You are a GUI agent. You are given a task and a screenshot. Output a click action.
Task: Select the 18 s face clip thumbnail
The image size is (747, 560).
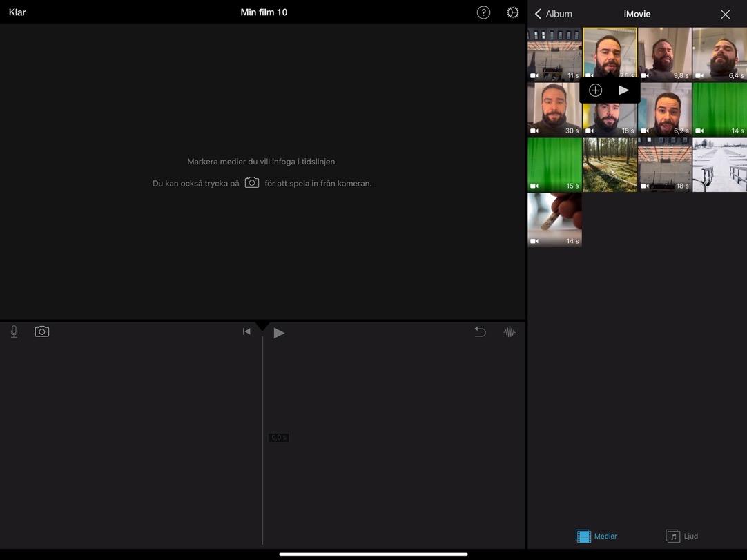(x=610, y=120)
